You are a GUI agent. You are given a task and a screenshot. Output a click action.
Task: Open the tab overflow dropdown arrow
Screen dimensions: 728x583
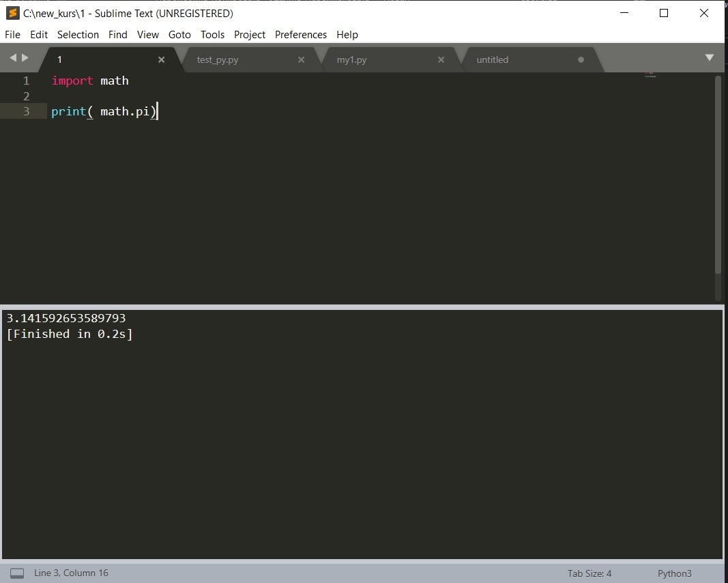point(710,57)
